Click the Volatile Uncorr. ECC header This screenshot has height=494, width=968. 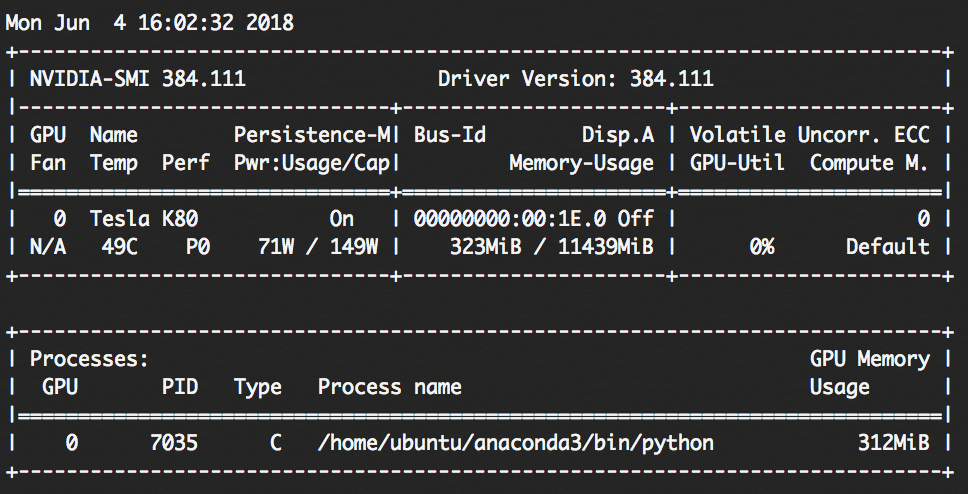pyautogui.click(x=809, y=135)
